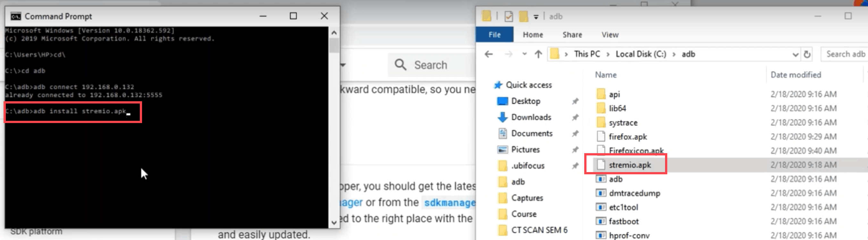
Task: Switch to the View ribbon tab
Action: tap(610, 35)
